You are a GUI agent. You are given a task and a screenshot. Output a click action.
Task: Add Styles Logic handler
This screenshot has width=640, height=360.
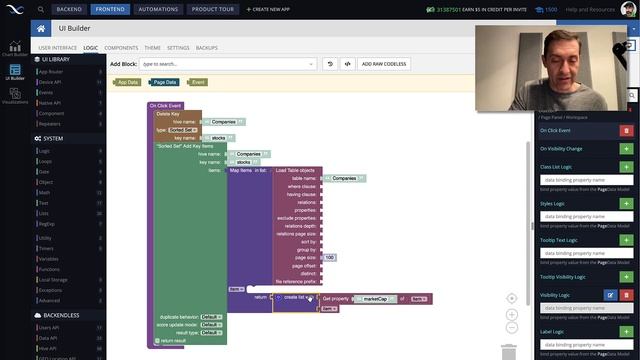627,204
